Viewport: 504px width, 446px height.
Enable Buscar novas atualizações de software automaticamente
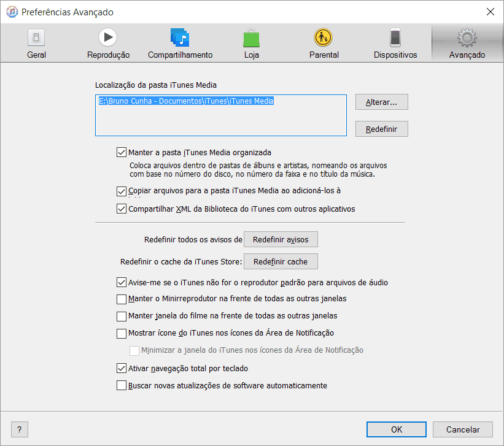coord(121,385)
